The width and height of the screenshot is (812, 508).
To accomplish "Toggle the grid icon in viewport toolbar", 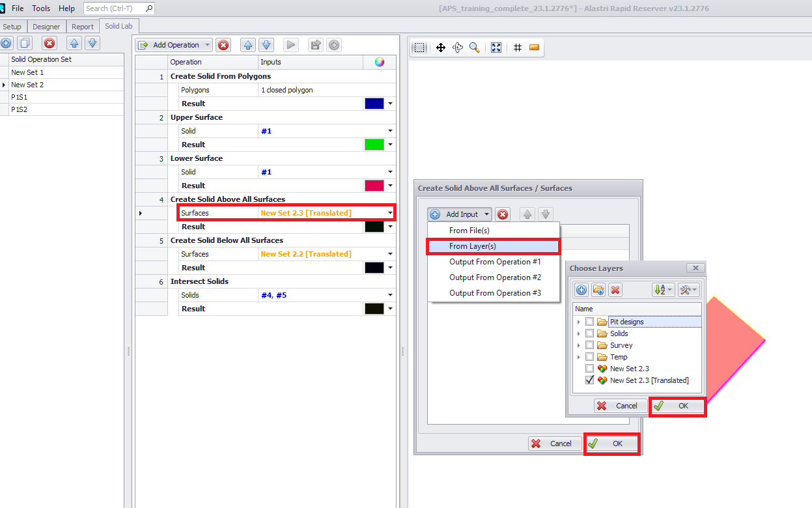I will click(x=518, y=48).
